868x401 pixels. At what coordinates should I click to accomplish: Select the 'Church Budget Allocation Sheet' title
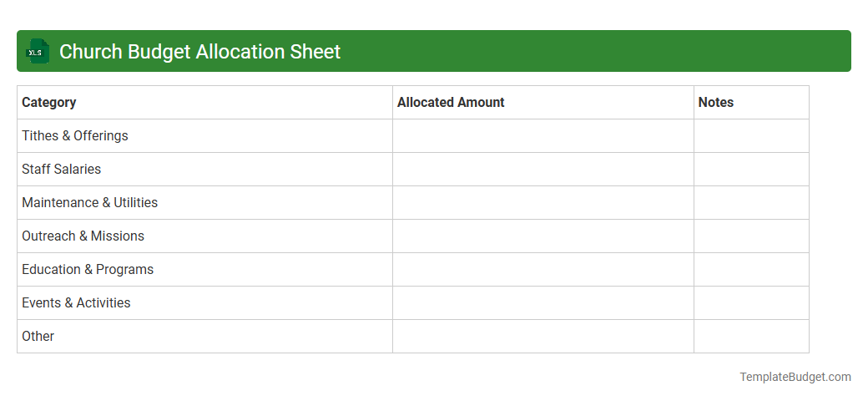coord(199,52)
